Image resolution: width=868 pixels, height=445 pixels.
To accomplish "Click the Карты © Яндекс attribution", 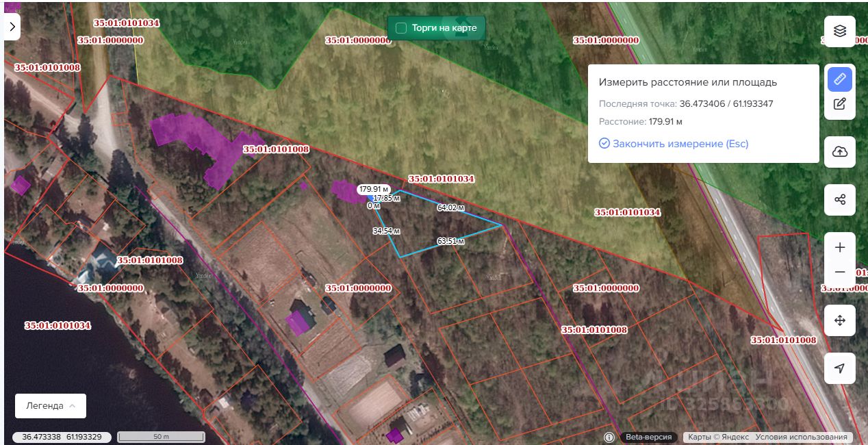I will (x=718, y=437).
